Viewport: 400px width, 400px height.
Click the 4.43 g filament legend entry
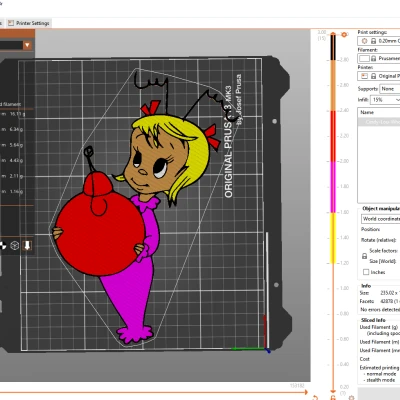(x=12, y=160)
